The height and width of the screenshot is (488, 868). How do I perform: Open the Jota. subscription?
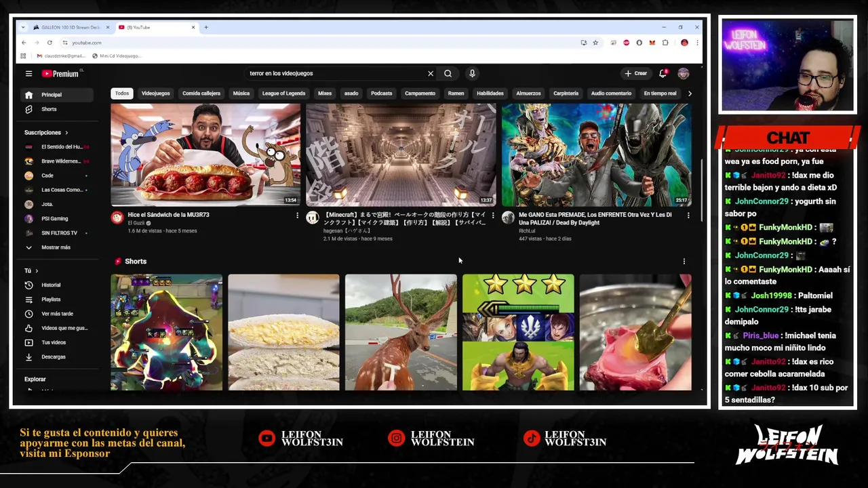(57, 204)
